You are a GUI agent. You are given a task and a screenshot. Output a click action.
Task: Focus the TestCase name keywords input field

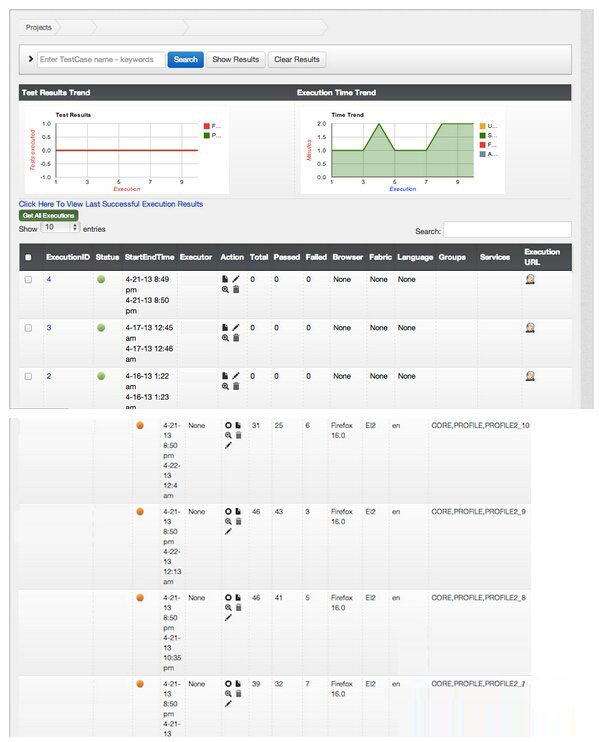101,59
